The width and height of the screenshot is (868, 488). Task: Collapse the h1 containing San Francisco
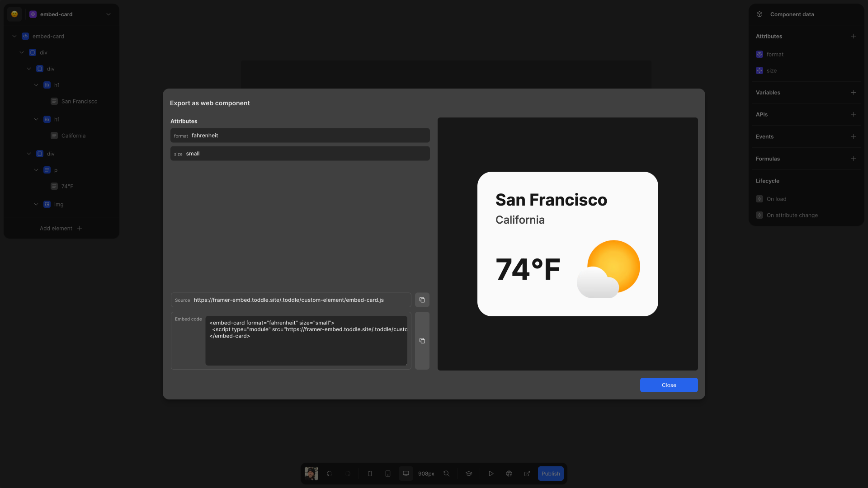(x=36, y=85)
